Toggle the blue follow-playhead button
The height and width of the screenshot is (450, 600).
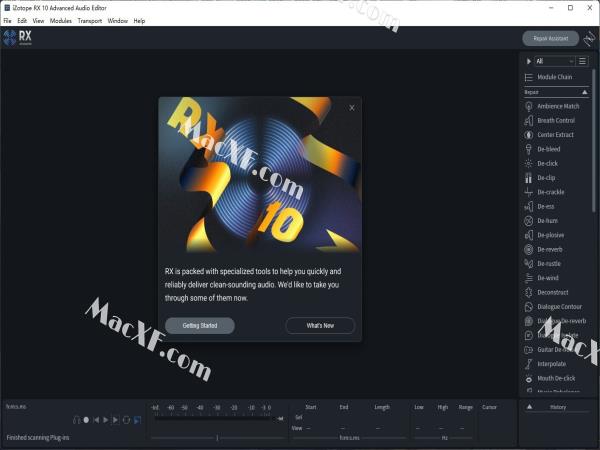click(137, 420)
